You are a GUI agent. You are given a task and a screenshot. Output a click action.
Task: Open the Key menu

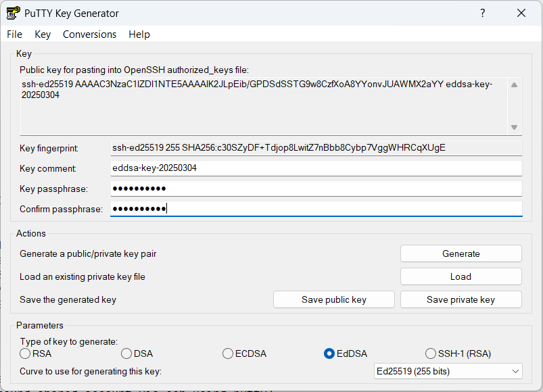click(43, 34)
